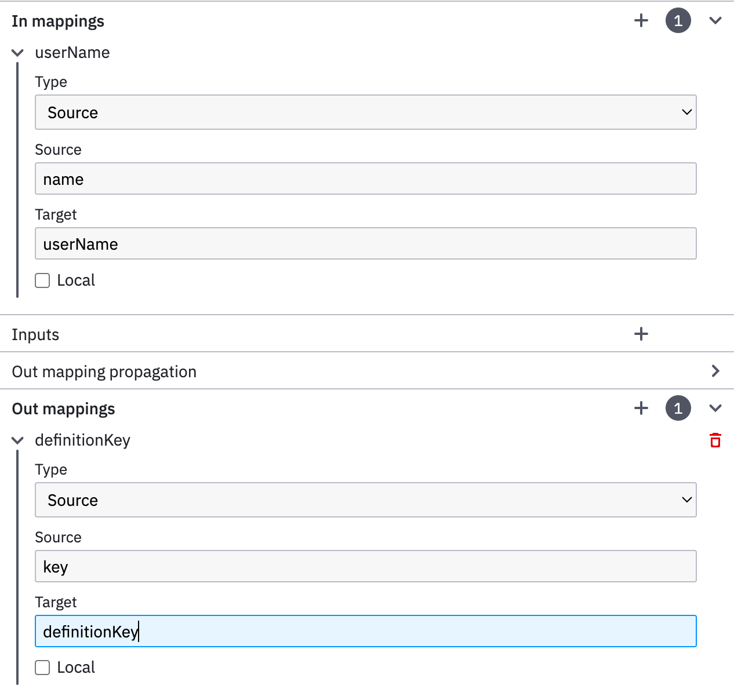The height and width of the screenshot is (700, 734).
Task: Click the Inputs section header
Action: [x=35, y=334]
